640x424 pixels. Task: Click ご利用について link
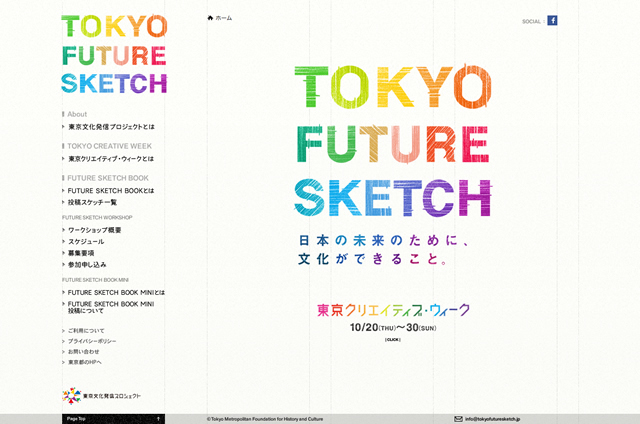click(x=86, y=330)
